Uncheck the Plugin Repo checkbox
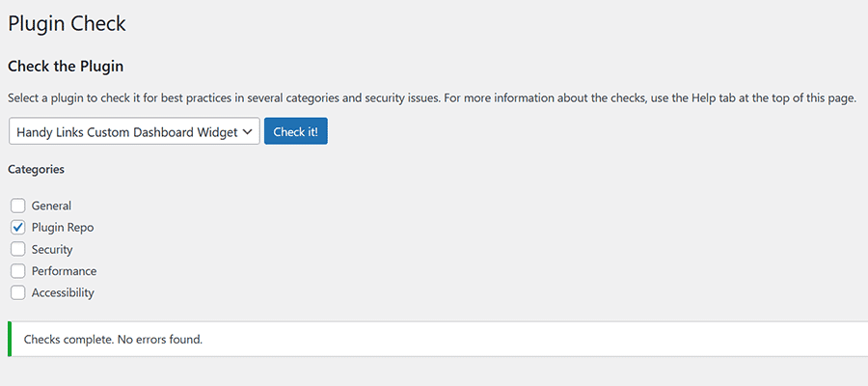 tap(18, 228)
